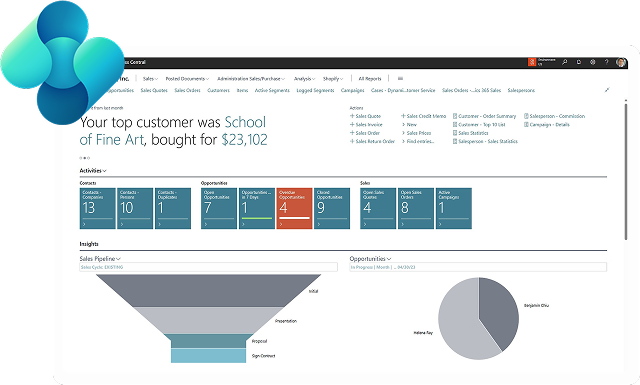Expand the Find entries... actions group

click(418, 141)
